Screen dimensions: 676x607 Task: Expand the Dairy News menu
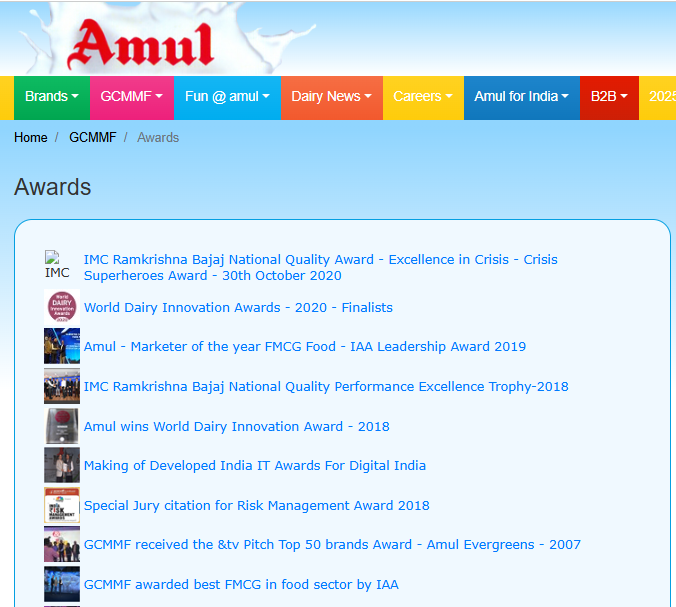[x=332, y=97]
